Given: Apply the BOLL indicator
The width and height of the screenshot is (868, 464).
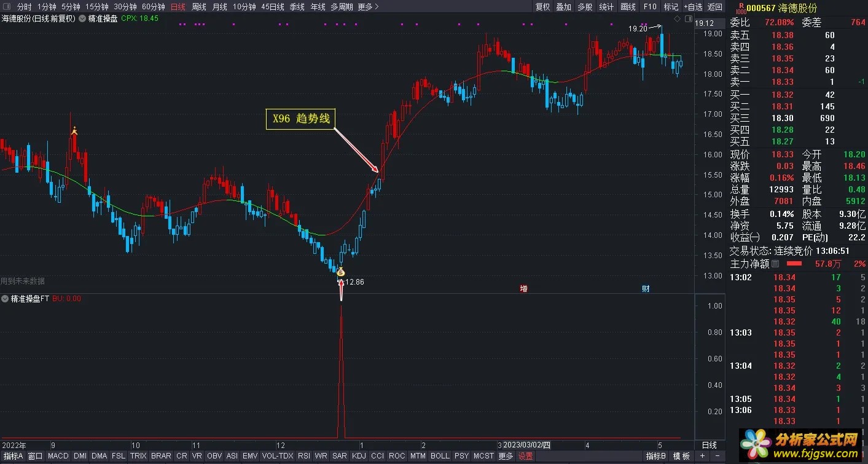Looking at the screenshot, I should (x=440, y=456).
